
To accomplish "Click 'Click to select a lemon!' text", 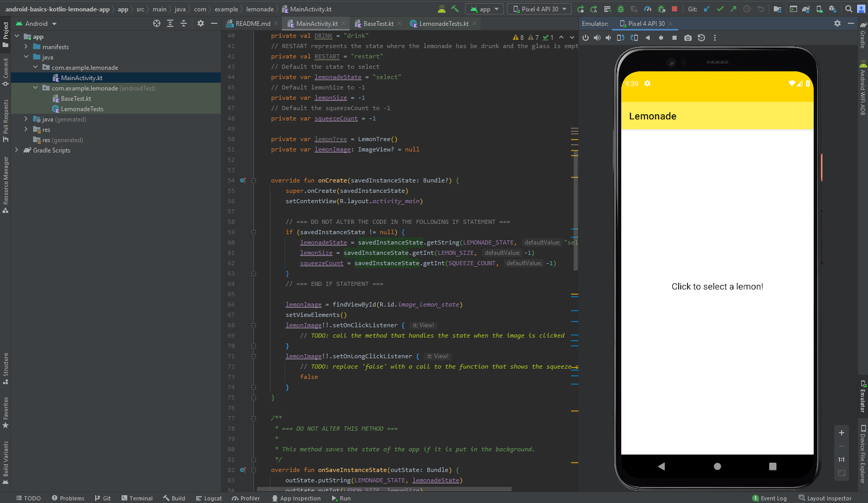I will tap(717, 286).
